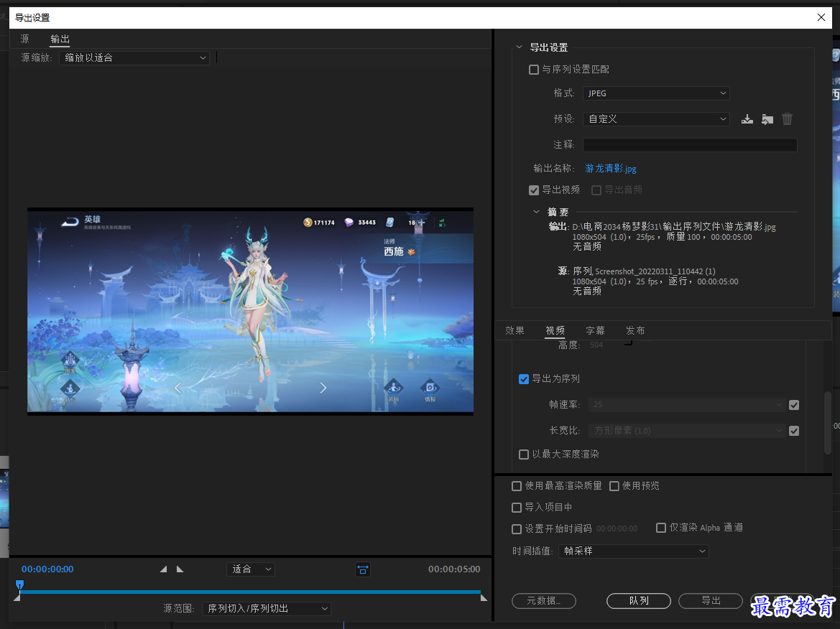Screen dimensions: 840x629
Task: Click the Import Preset icon
Action: pyautogui.click(x=767, y=119)
